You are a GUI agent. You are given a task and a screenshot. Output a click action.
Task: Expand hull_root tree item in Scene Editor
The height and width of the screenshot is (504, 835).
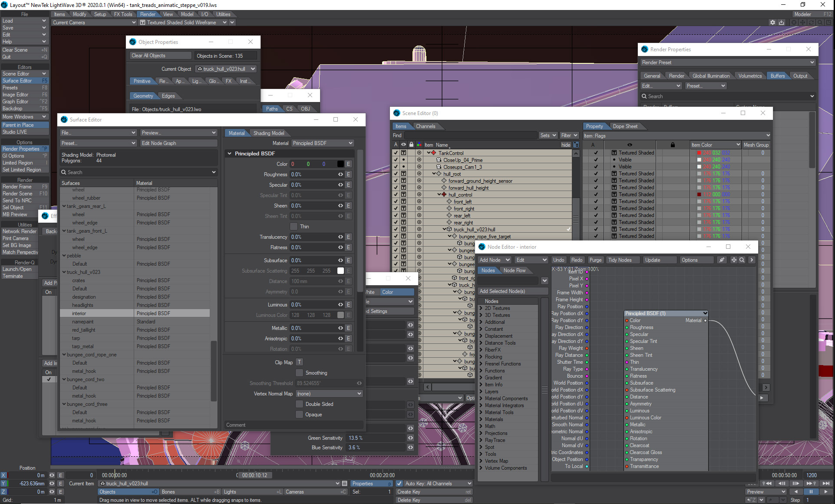point(436,174)
